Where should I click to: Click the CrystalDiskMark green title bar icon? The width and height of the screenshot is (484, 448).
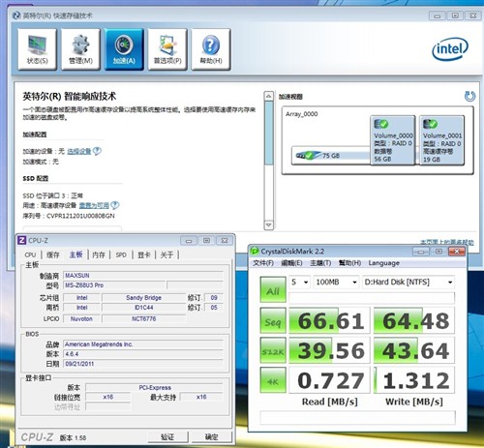click(x=255, y=251)
